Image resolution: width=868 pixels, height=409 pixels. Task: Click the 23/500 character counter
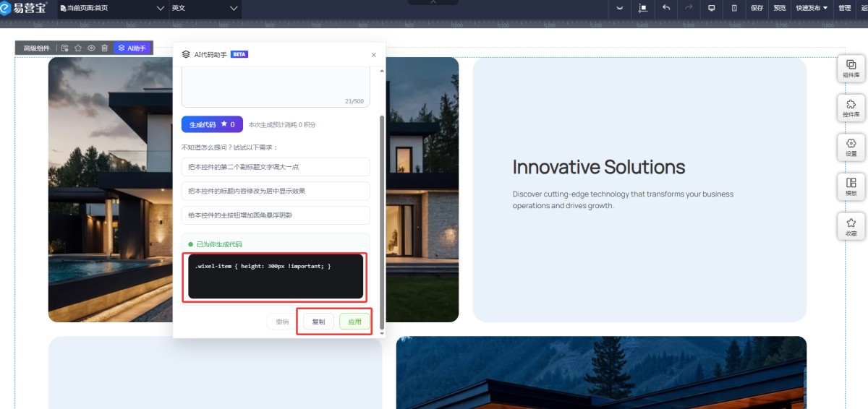tap(354, 101)
